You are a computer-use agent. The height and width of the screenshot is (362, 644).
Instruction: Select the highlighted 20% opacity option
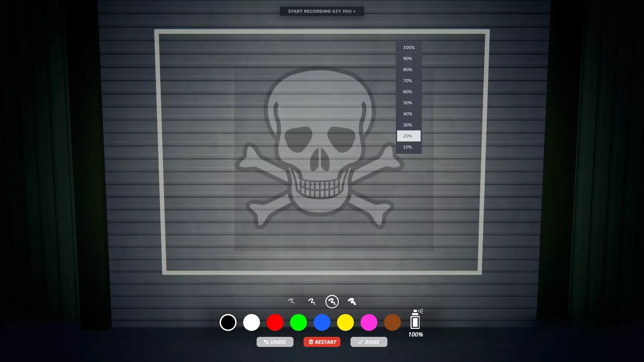pyautogui.click(x=408, y=136)
